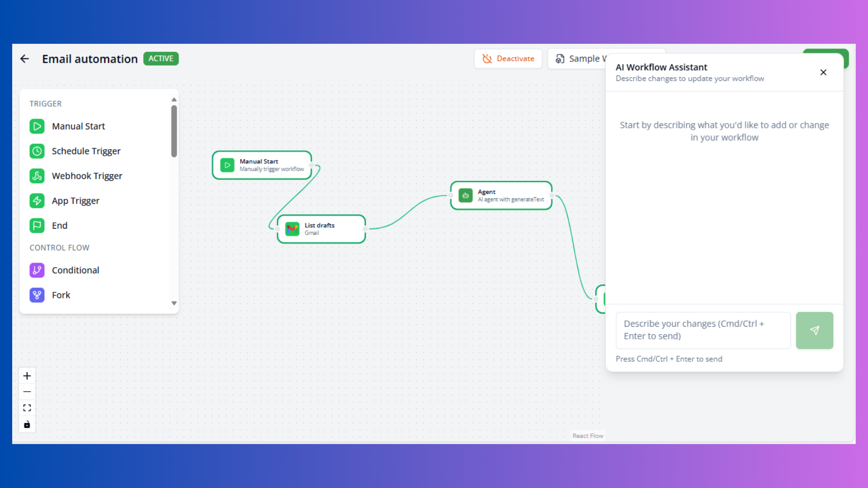The height and width of the screenshot is (488, 868).
Task: Click the Fork control flow icon
Action: click(x=37, y=295)
